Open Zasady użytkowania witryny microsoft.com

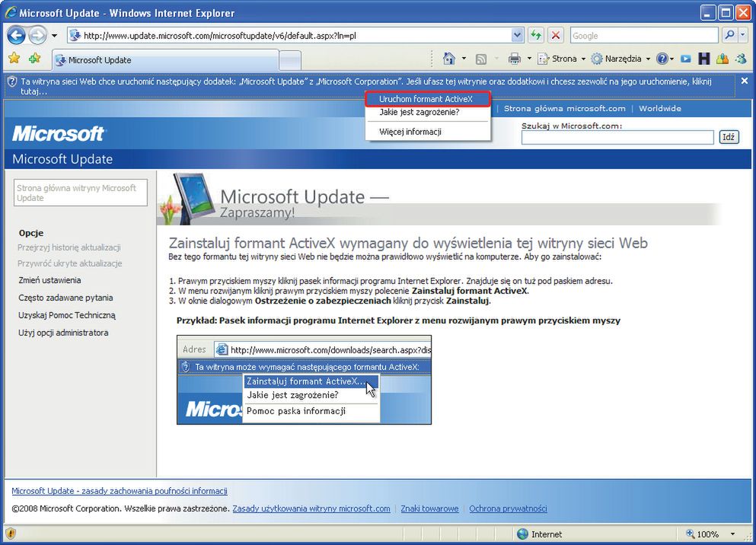311,508
